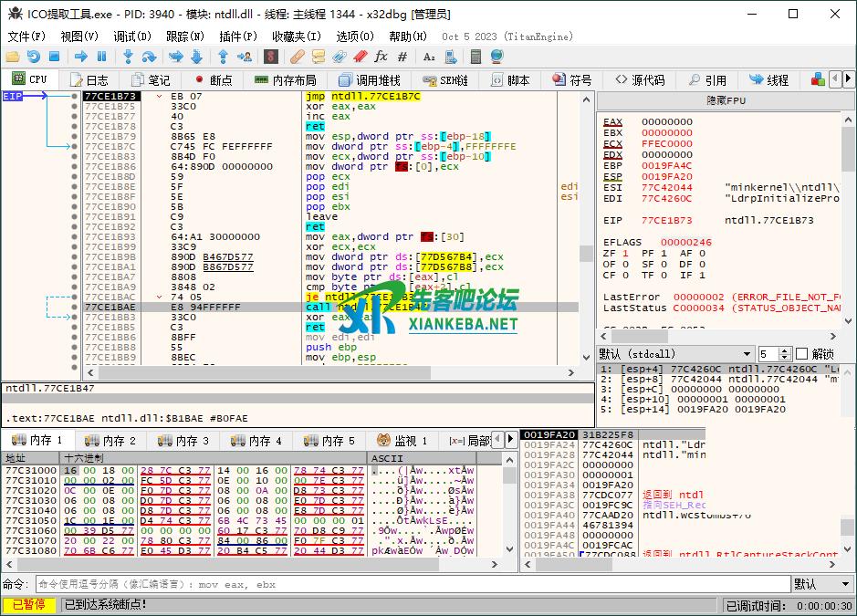The image size is (857, 616).
Task: Toggle breakpoint dot at address 77CE1BAE
Action: pos(74,307)
